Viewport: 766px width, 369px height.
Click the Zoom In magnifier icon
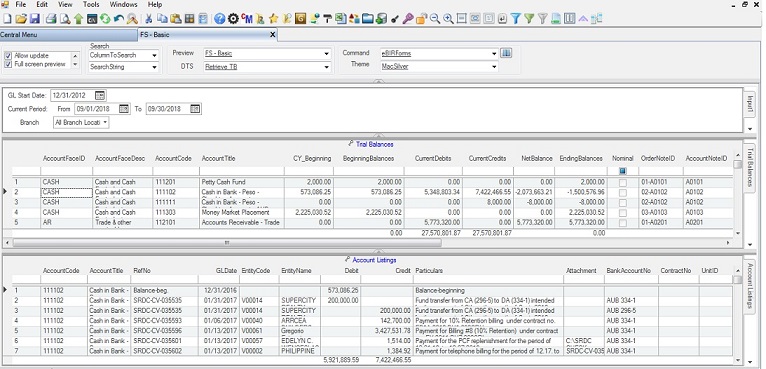tap(448, 19)
